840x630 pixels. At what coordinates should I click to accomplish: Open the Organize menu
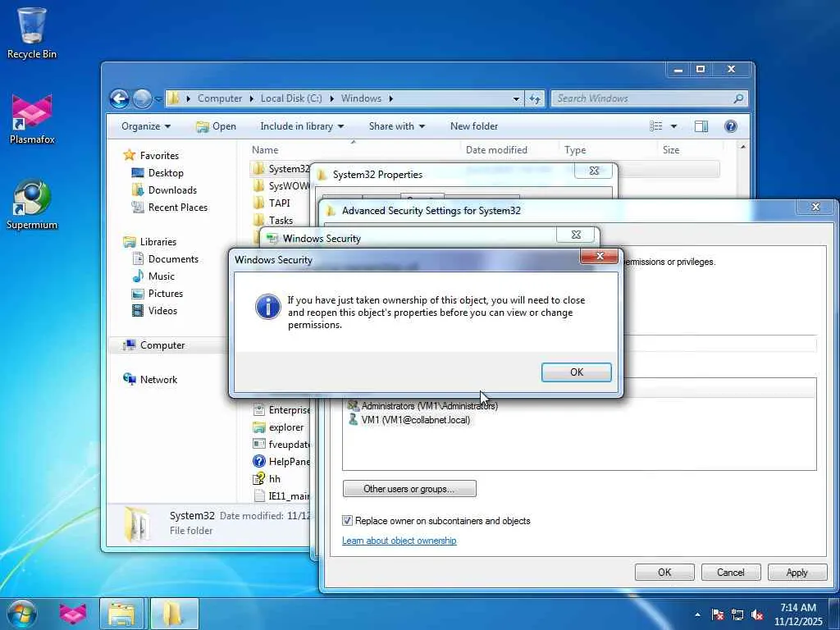[x=146, y=126]
